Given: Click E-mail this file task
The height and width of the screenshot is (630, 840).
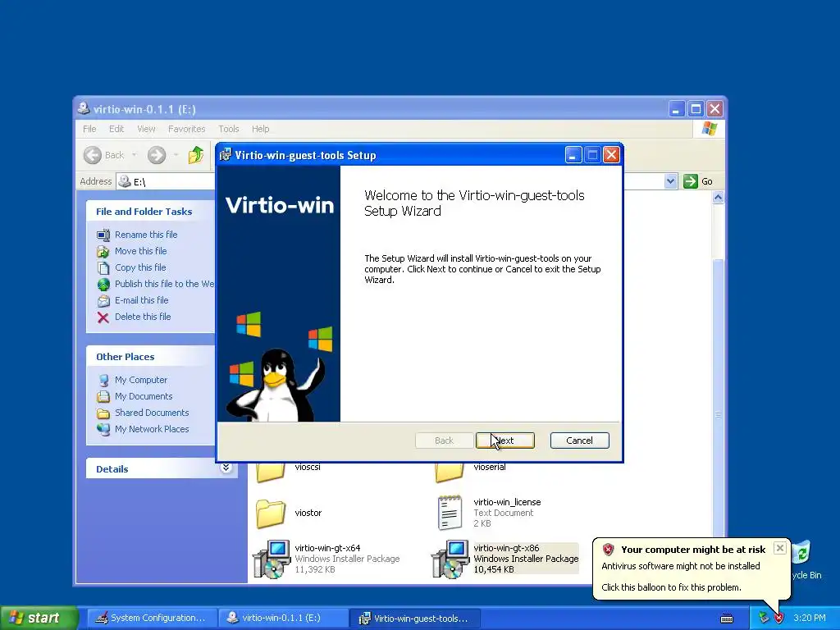Looking at the screenshot, I should tap(141, 300).
